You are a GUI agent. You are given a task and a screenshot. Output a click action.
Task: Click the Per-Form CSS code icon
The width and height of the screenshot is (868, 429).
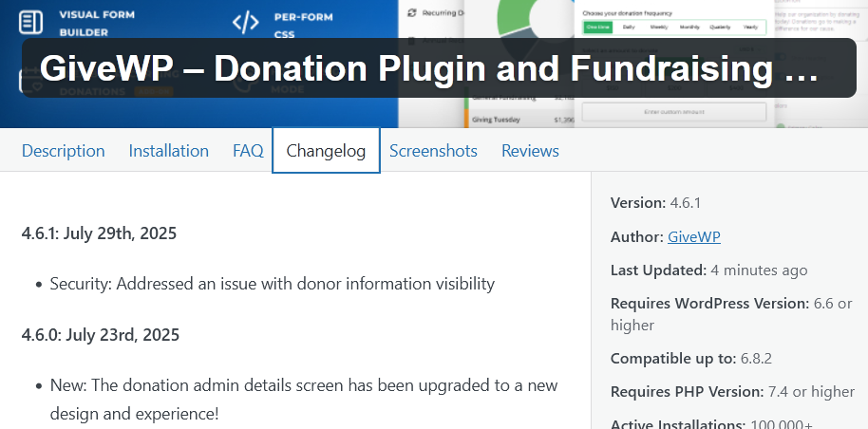tap(245, 21)
